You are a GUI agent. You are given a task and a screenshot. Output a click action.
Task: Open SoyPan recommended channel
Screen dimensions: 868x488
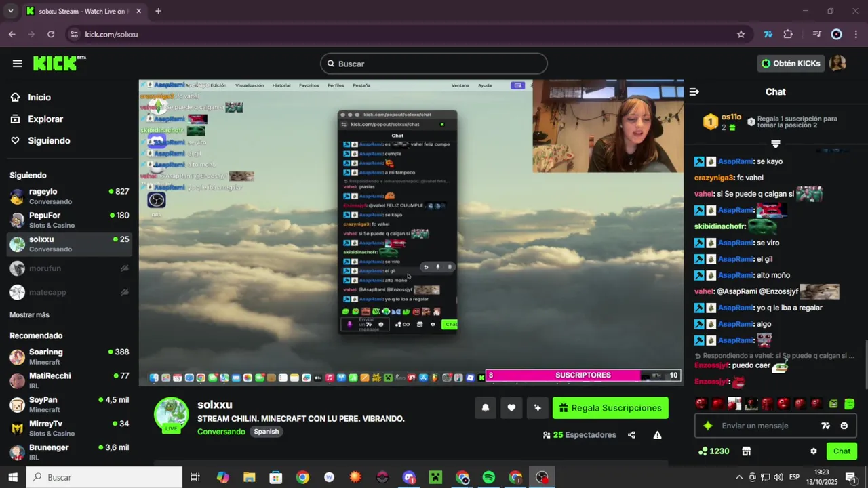pos(69,405)
